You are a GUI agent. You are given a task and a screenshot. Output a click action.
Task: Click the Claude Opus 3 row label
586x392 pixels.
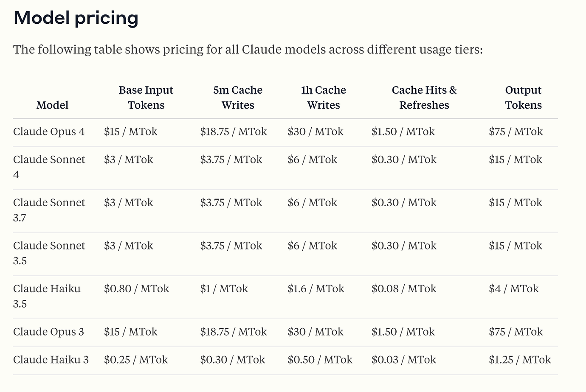[48, 332]
